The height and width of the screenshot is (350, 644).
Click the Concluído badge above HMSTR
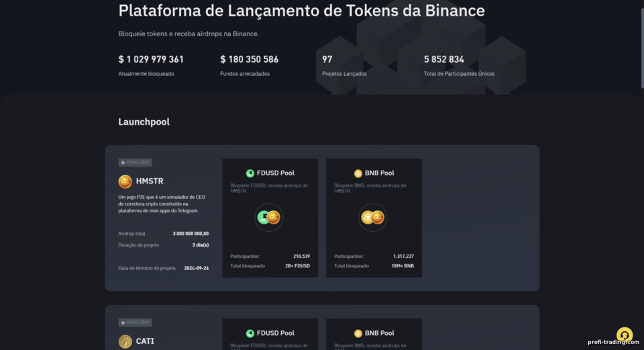pyautogui.click(x=135, y=163)
